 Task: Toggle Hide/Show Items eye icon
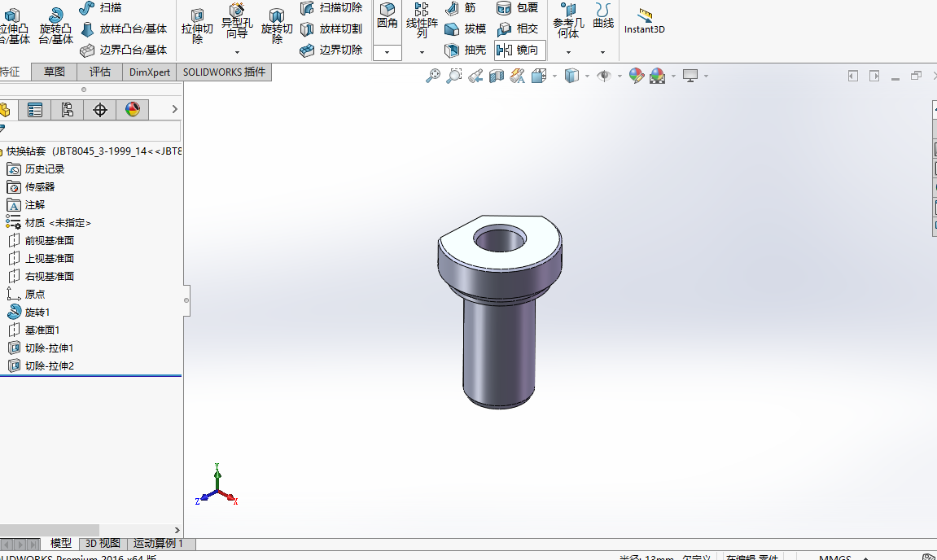[x=604, y=76]
